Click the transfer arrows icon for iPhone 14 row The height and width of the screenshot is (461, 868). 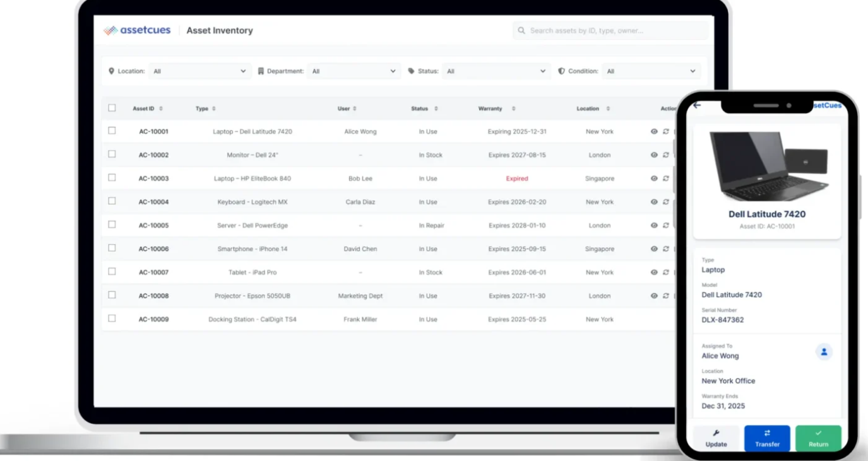pyautogui.click(x=666, y=249)
